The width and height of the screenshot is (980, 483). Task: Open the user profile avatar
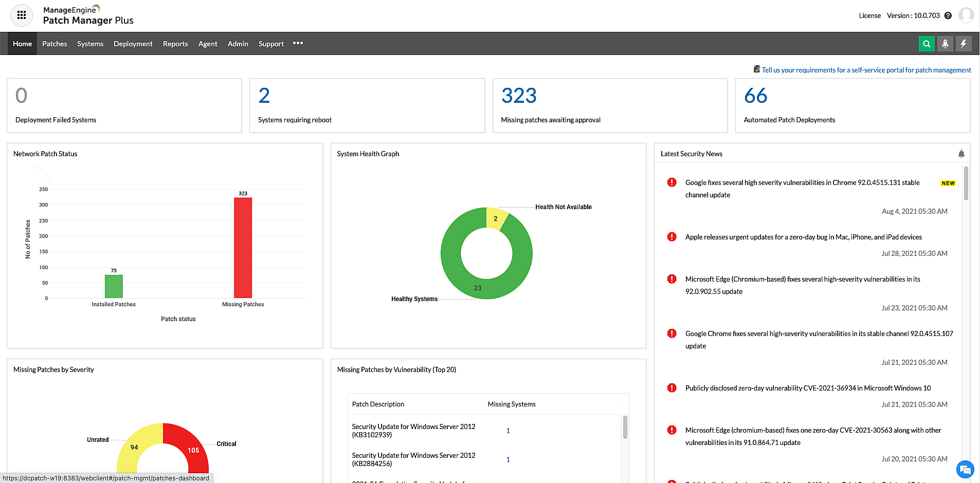pos(966,15)
